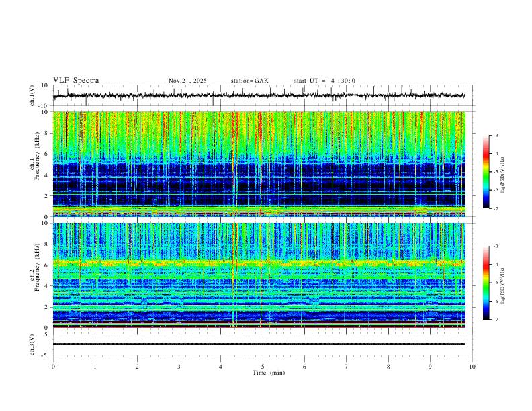Click the time axis tick label '1'
The height and width of the screenshot is (411, 532).
coord(95,367)
